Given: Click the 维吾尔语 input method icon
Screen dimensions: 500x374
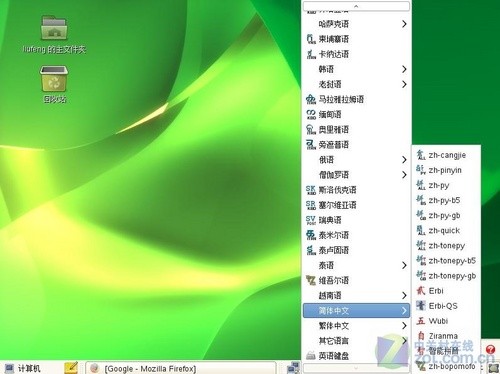Looking at the screenshot, I should [311, 280].
